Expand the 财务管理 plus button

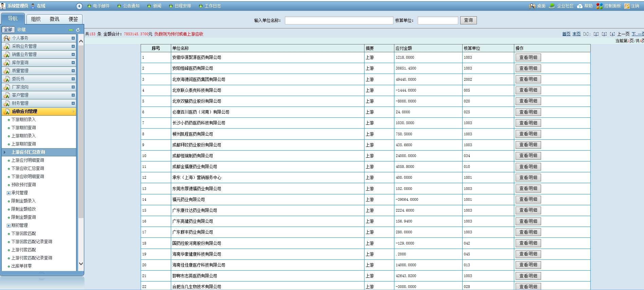point(73,103)
